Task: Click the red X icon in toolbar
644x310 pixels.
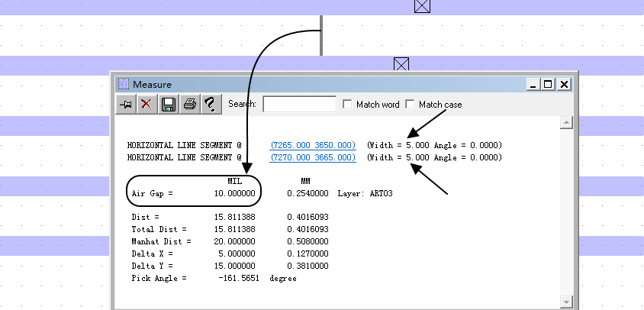Action: [147, 105]
